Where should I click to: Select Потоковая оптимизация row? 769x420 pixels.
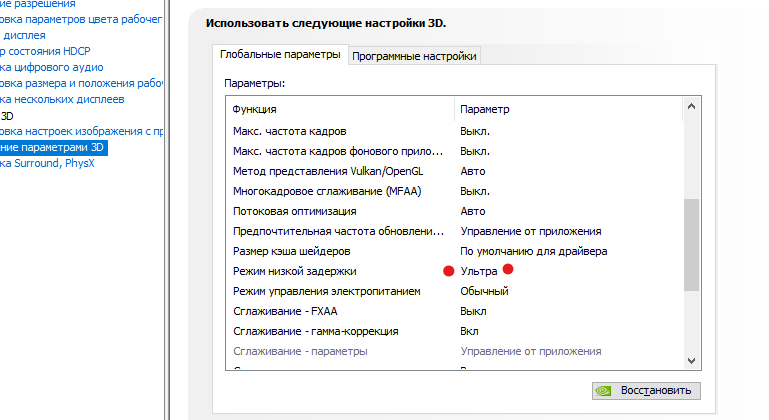click(454, 211)
